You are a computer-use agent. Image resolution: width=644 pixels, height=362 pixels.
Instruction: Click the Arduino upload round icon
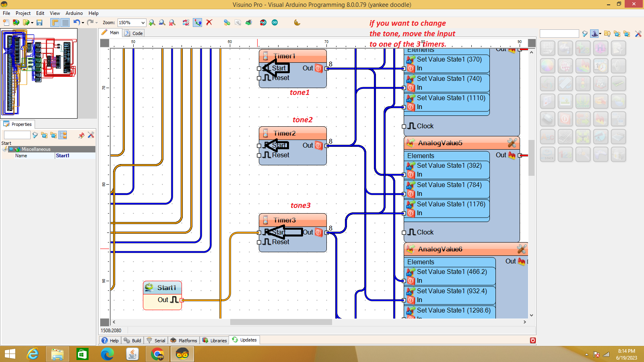pos(263,23)
